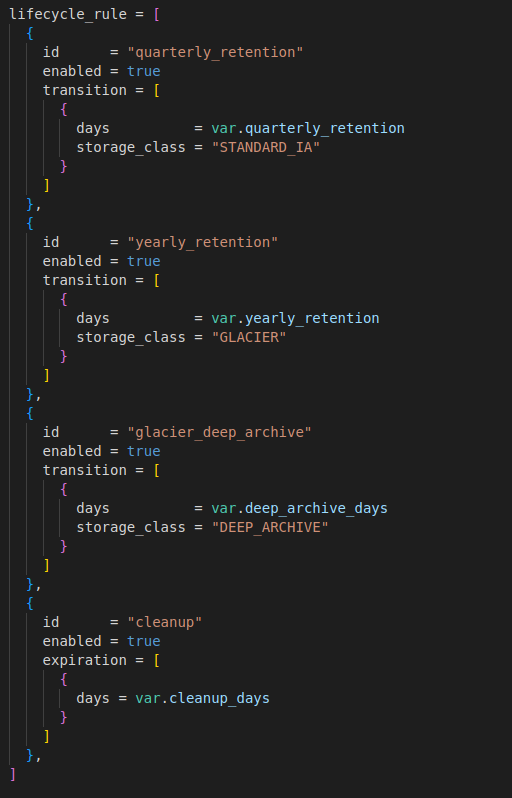Click opening bracket after lifecycle_rule equals
Viewport: 512px width, 798px height.
pyautogui.click(x=156, y=14)
